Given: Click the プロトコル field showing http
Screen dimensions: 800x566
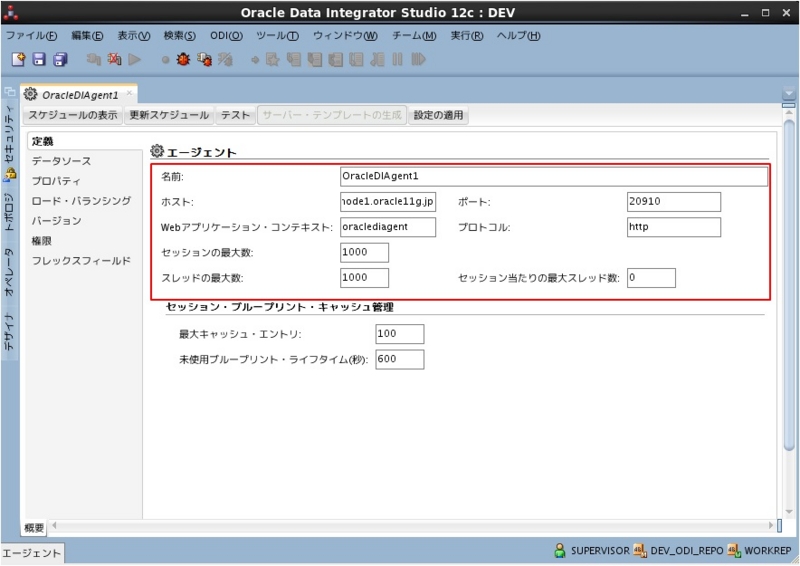Looking at the screenshot, I should (673, 227).
